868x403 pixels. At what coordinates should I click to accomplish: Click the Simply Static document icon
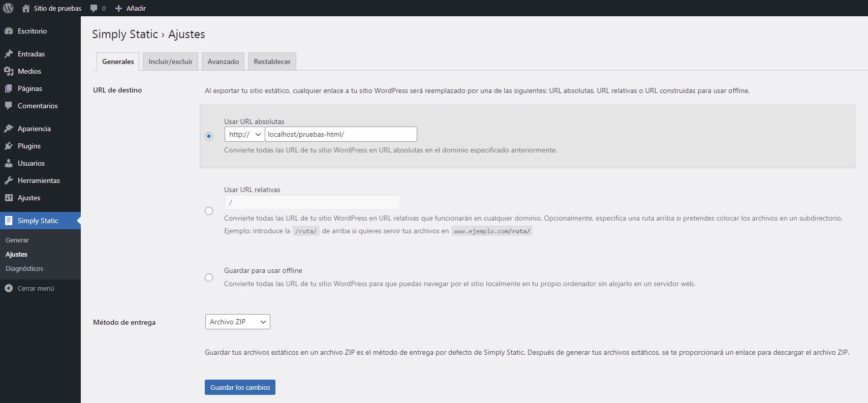click(x=9, y=221)
